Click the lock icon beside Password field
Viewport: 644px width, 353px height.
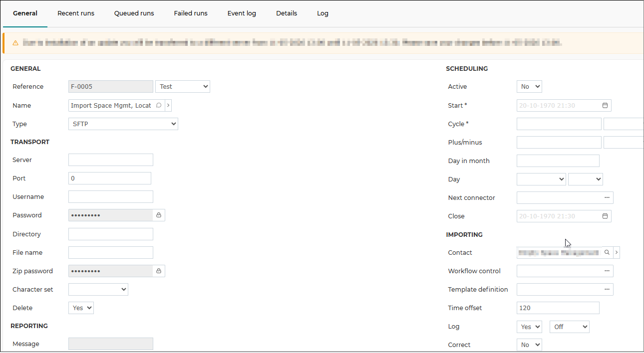coord(159,215)
